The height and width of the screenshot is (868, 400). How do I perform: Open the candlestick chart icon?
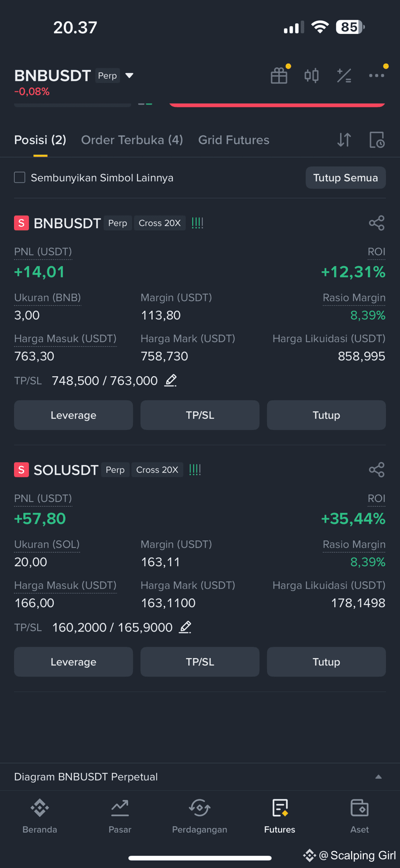[x=312, y=75]
